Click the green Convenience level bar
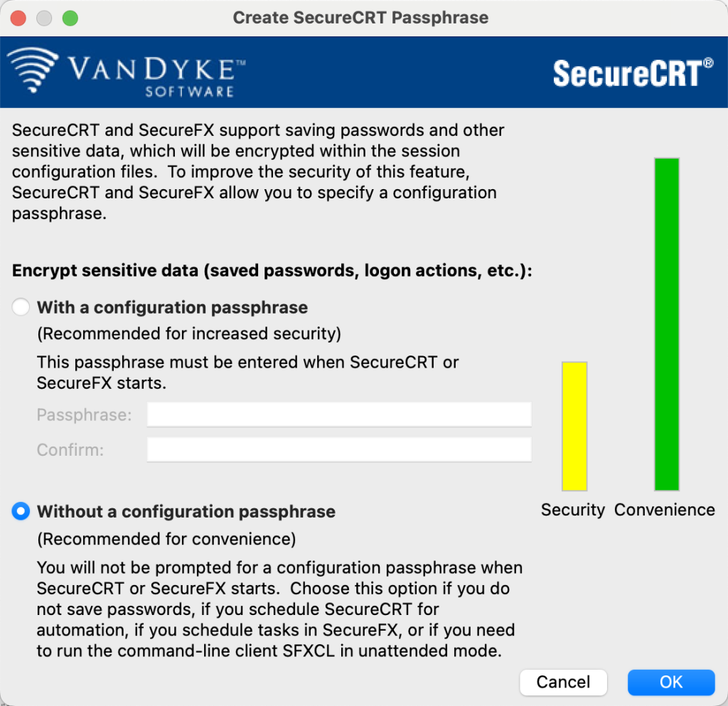728x706 pixels. pyautogui.click(x=667, y=324)
